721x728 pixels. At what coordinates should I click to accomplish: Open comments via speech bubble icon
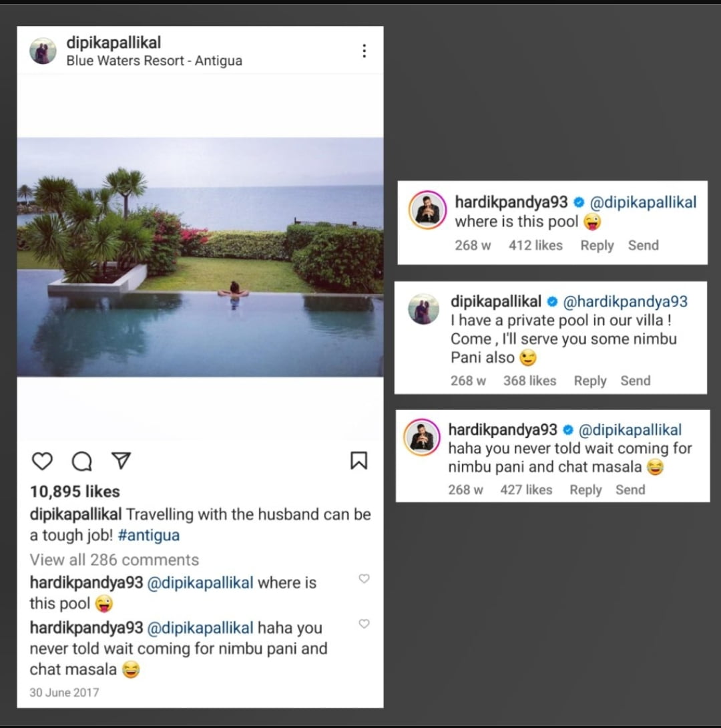point(81,461)
